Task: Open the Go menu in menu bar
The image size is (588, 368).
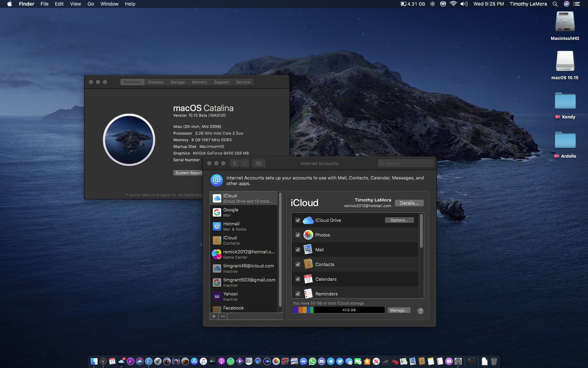Action: 91,4
